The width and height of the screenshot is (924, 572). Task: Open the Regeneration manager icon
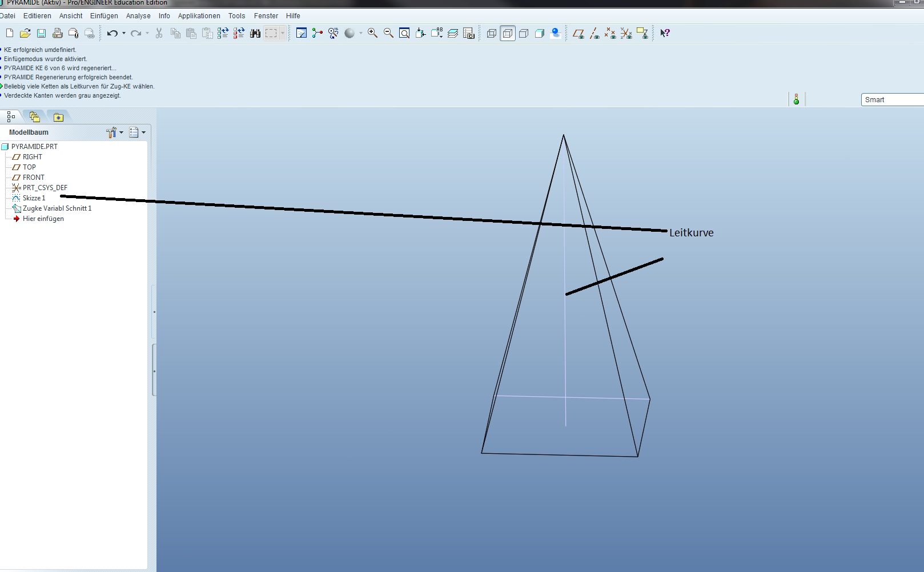239,33
